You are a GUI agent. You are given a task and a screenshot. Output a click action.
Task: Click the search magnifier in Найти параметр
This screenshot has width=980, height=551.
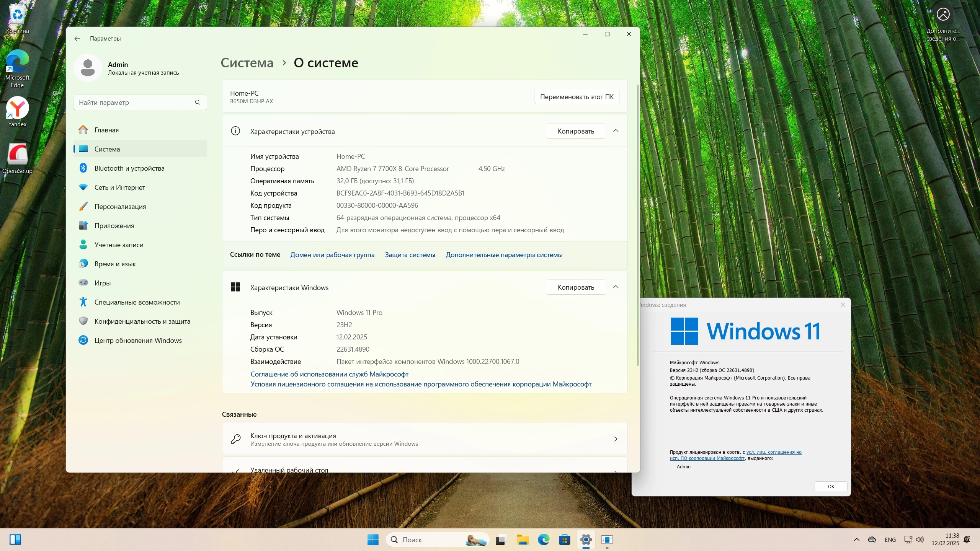click(x=198, y=103)
